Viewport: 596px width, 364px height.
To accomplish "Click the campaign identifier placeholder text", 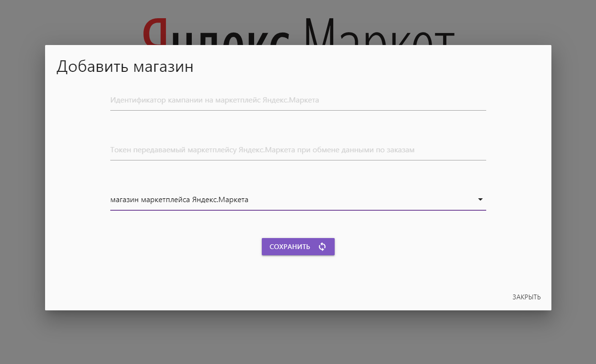I will [x=214, y=100].
